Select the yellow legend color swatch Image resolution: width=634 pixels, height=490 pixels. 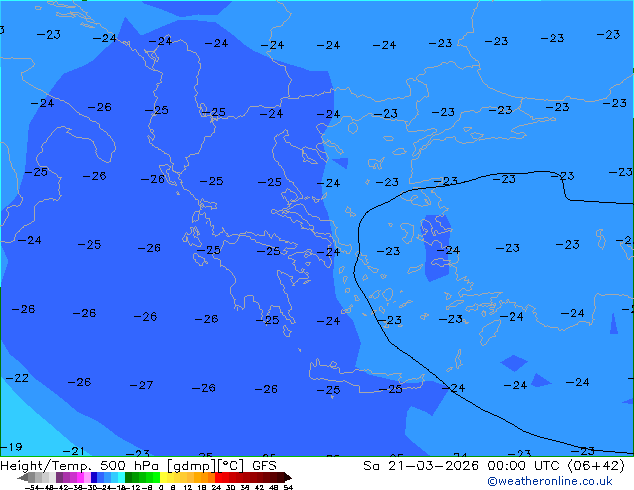coord(163,477)
